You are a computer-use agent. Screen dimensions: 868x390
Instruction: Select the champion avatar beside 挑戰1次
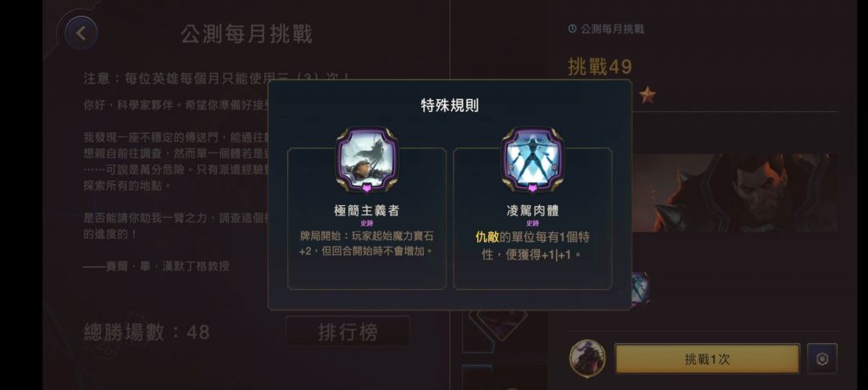pos(587,358)
